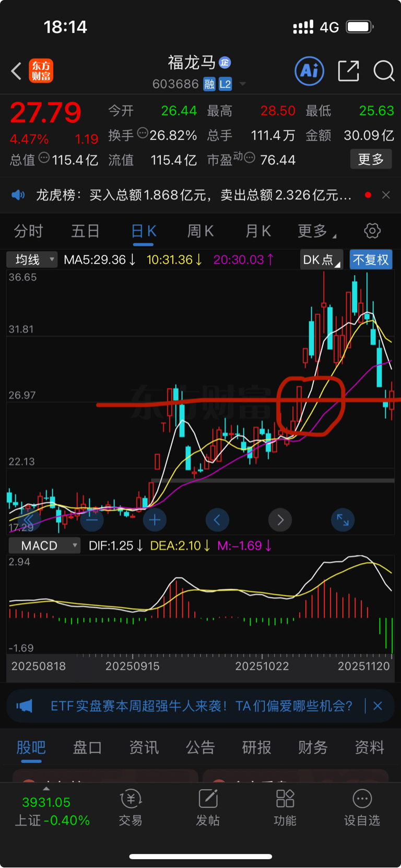Switch to the 财务 tab
The width and height of the screenshot is (401, 868).
[313, 747]
